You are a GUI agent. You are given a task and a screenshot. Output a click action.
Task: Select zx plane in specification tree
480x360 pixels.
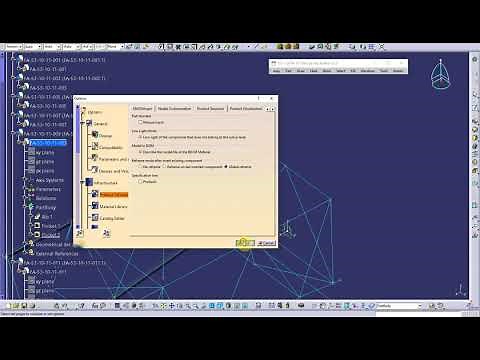[x=45, y=171]
